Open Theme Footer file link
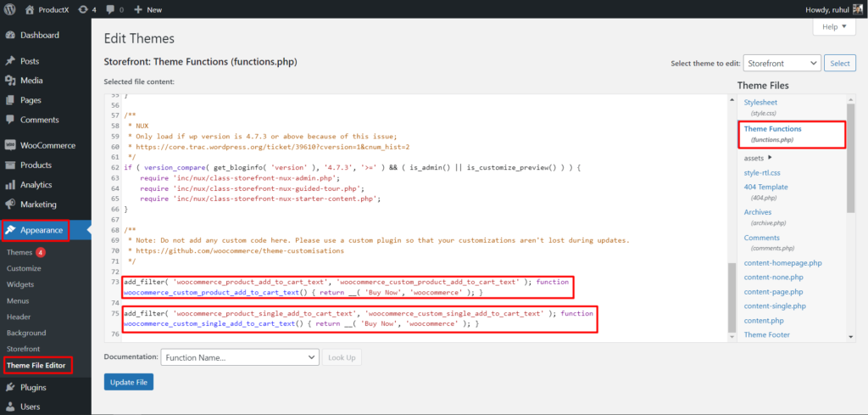Screen dimensions: 868x415 point(766,334)
